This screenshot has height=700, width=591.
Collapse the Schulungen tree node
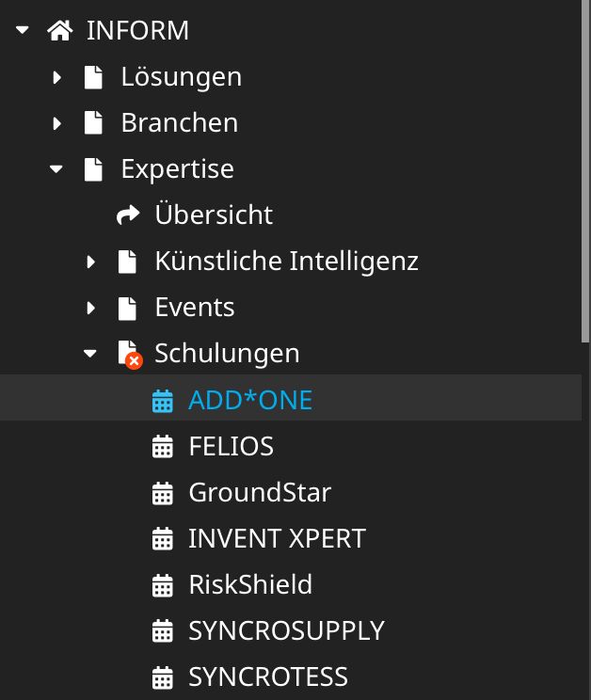(90, 354)
